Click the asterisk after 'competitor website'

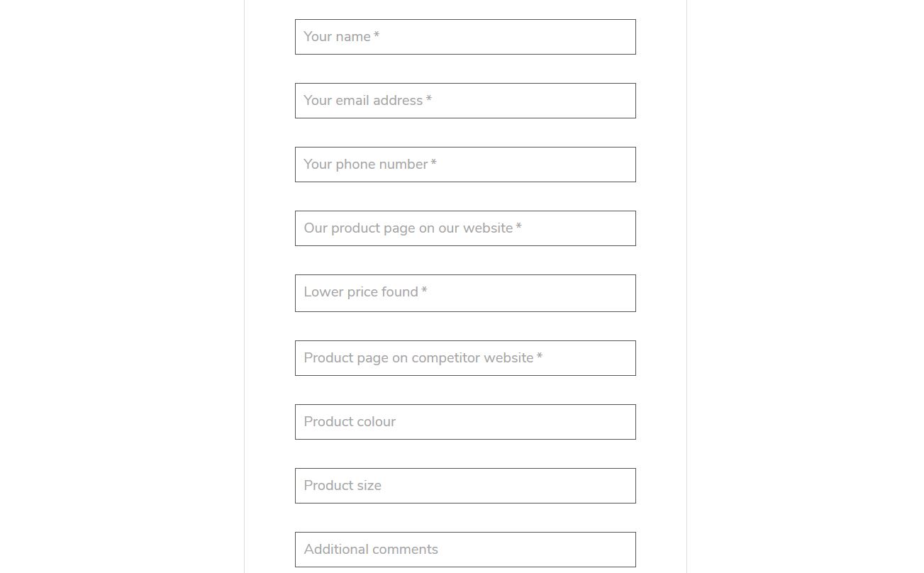540,357
